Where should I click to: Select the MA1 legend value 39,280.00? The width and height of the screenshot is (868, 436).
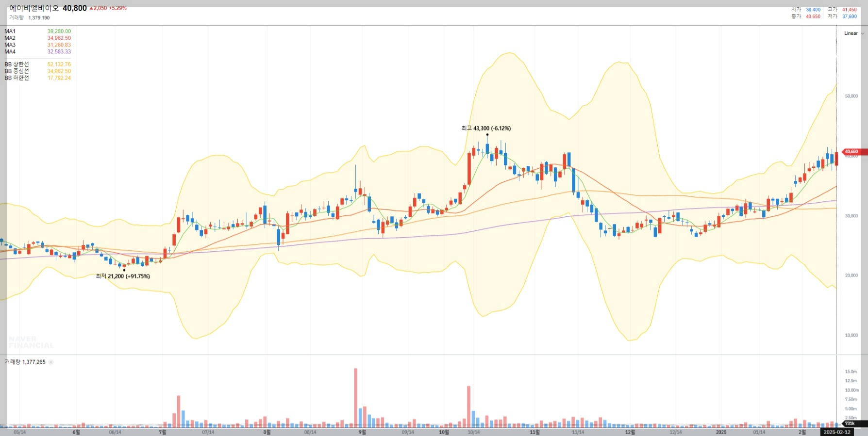(59, 32)
